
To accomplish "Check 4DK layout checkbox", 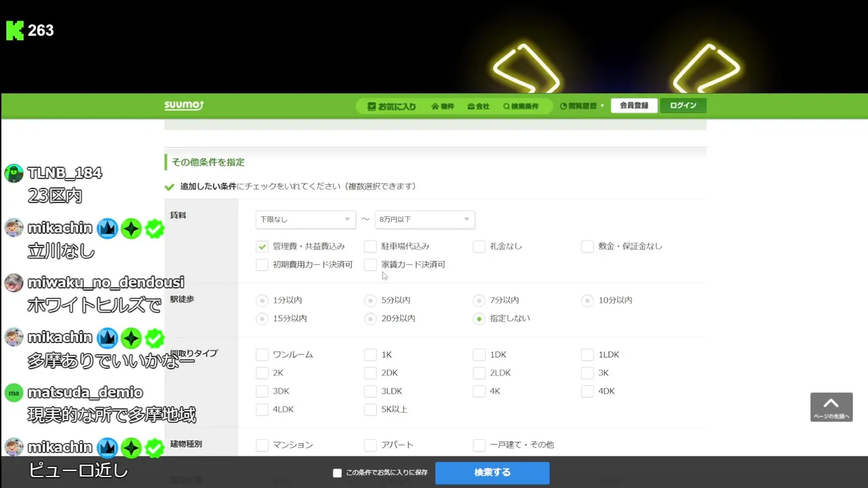I will pyautogui.click(x=587, y=392).
